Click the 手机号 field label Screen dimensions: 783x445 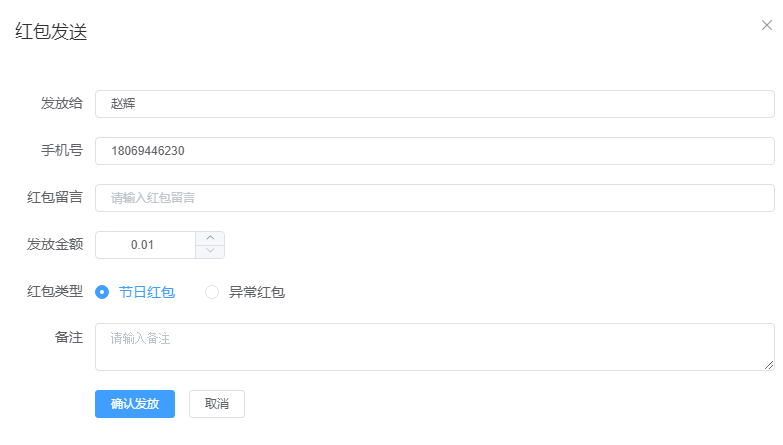click(62, 151)
